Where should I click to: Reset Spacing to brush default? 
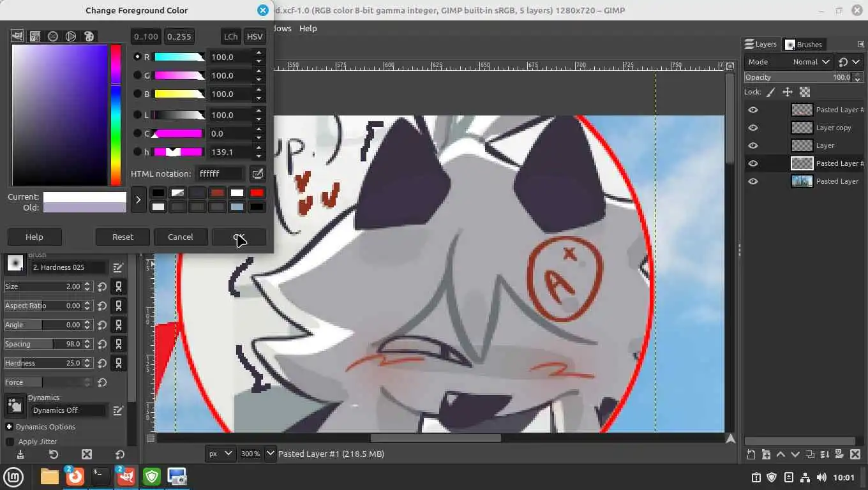pos(102,344)
